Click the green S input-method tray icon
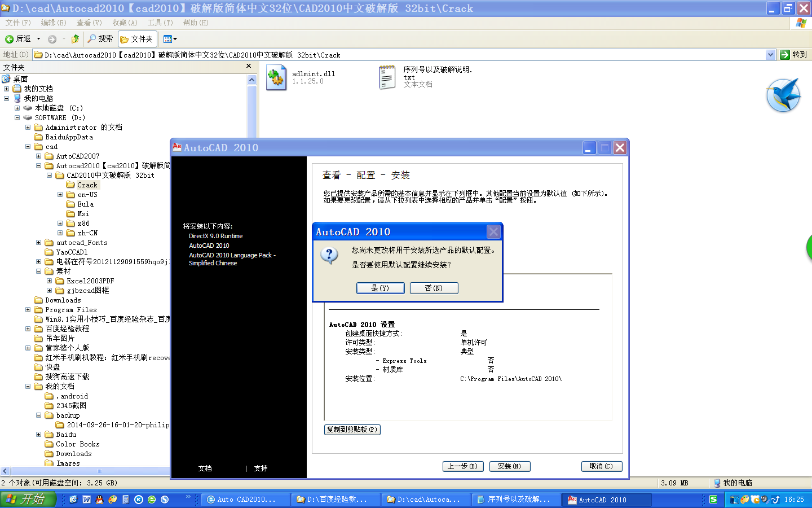Viewport: 812px width, 508px height. 713,500
